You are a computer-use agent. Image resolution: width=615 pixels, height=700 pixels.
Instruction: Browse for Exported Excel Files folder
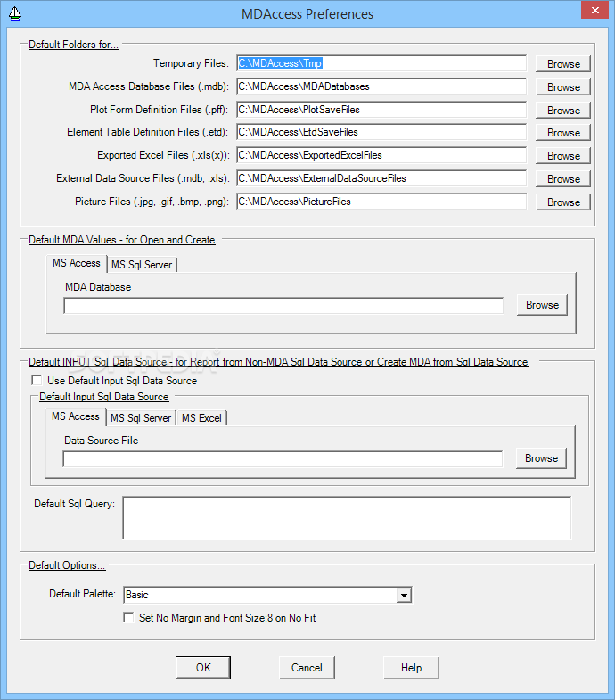(x=563, y=156)
